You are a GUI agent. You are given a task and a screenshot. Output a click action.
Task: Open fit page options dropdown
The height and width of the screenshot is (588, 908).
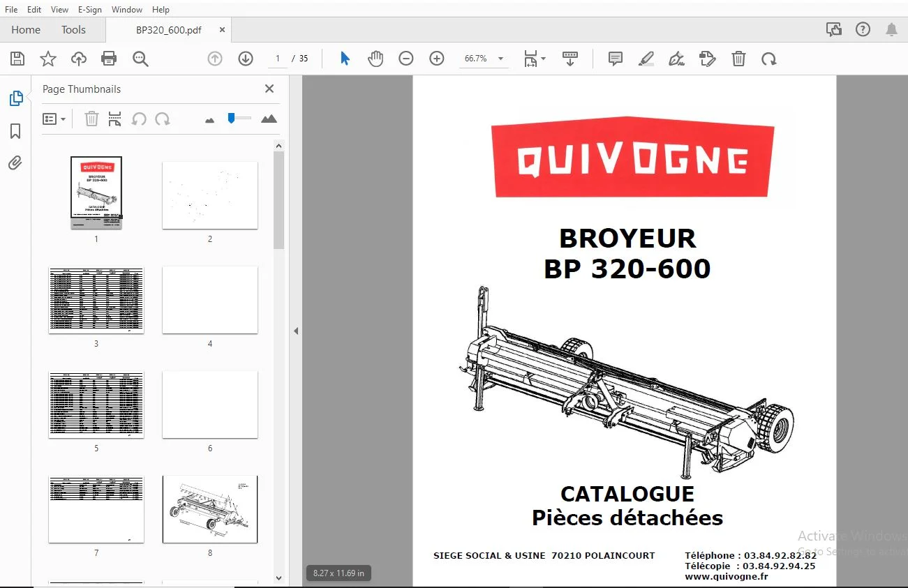tap(535, 59)
